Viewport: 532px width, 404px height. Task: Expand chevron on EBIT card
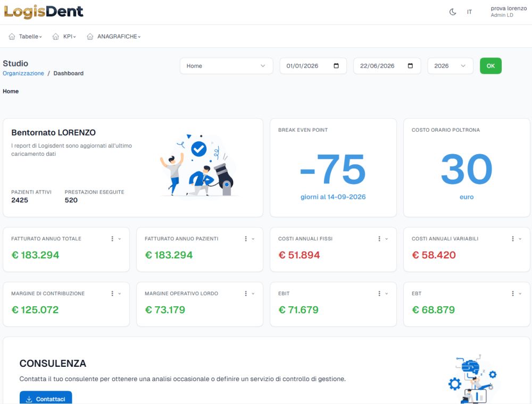386,294
